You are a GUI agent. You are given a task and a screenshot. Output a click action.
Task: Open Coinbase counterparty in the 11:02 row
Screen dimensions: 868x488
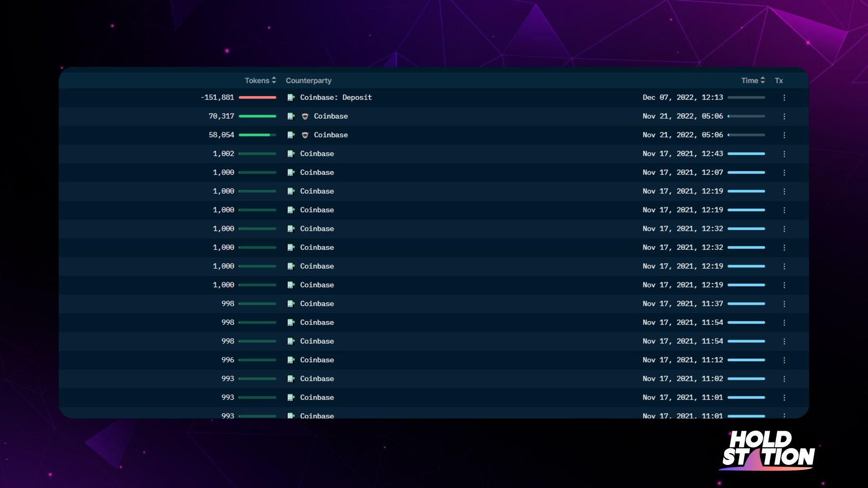pos(317,379)
